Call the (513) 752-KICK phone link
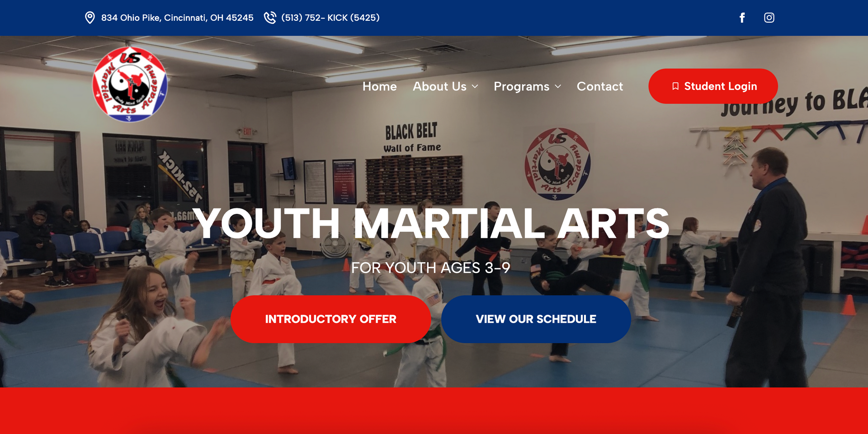This screenshot has height=434, width=868. [330, 18]
